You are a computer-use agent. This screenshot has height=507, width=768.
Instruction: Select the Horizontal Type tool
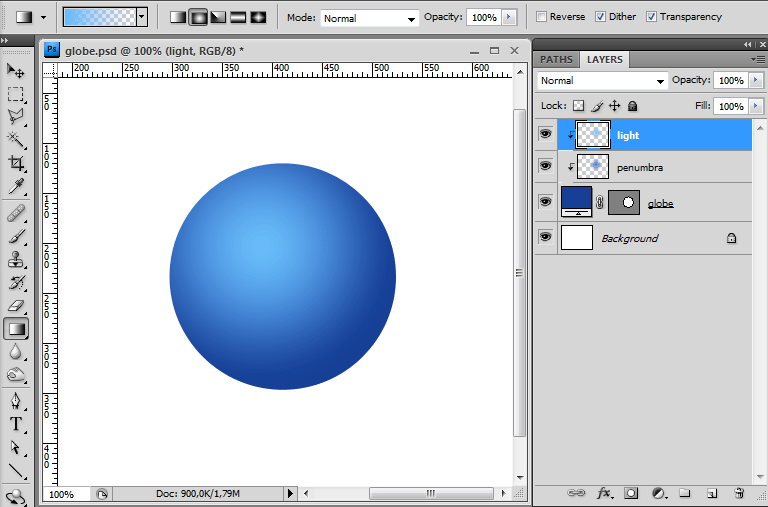coord(16,424)
